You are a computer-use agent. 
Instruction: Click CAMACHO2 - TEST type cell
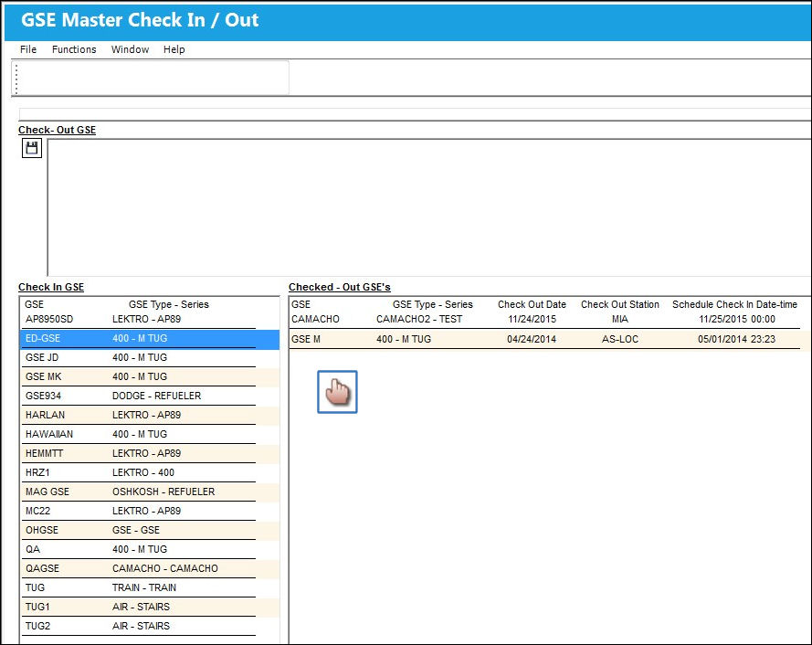point(419,319)
